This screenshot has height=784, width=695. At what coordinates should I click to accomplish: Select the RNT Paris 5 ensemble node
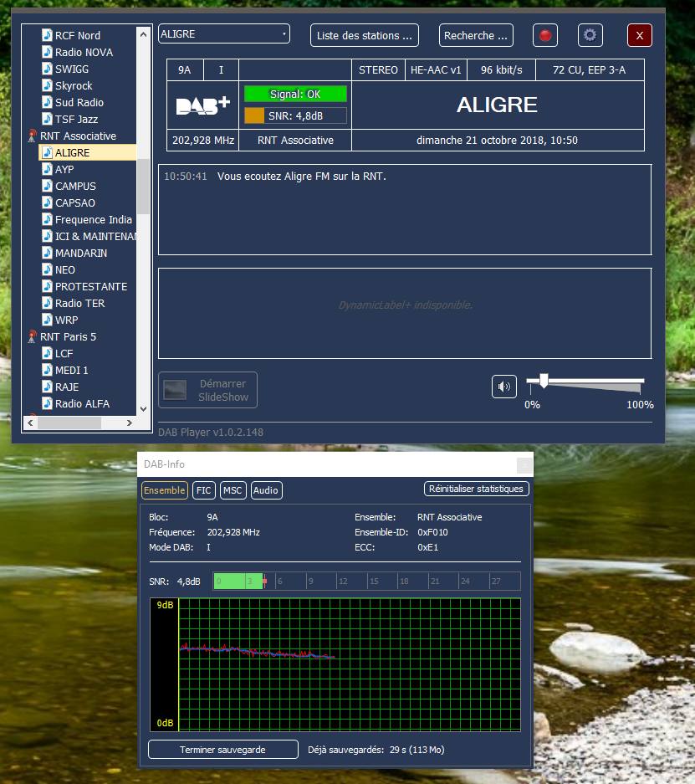(68, 336)
